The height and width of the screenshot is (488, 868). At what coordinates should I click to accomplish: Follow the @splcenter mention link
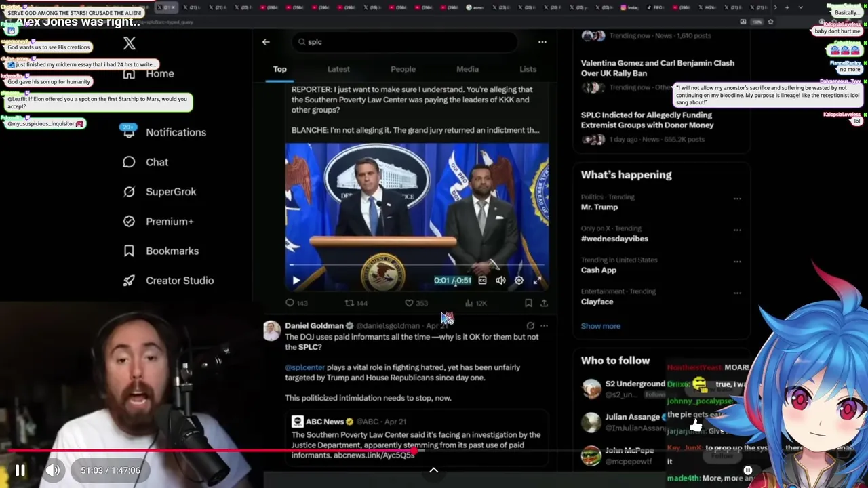[x=304, y=367]
